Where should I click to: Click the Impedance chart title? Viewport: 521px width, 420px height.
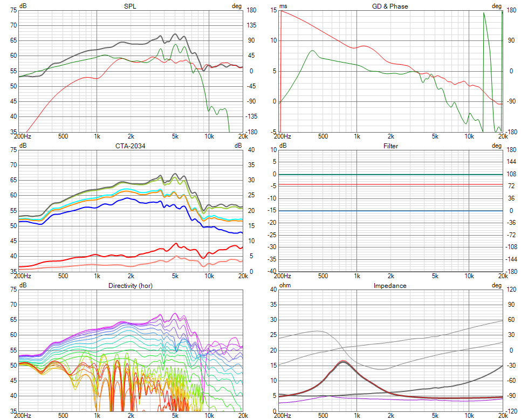pos(390,286)
